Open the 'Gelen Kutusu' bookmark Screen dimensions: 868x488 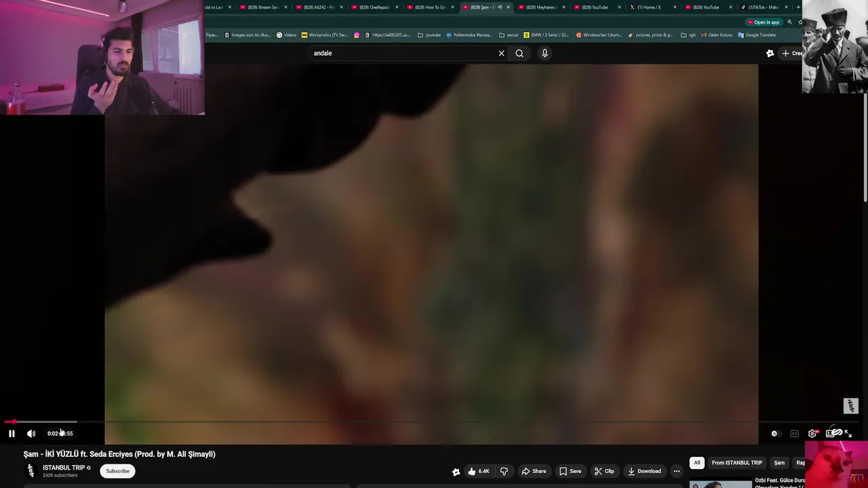point(717,35)
